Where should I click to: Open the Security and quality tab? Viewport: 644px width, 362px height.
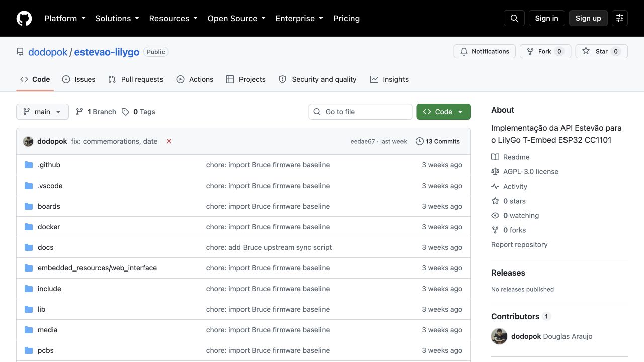click(317, 79)
